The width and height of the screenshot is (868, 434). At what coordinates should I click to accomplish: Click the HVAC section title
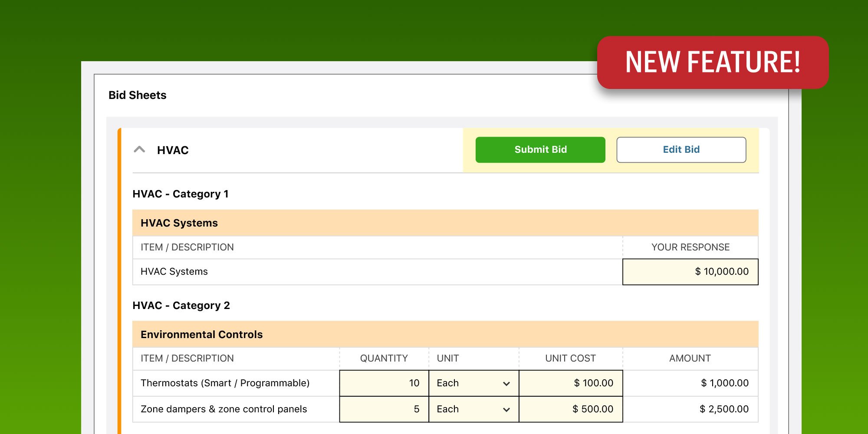172,150
